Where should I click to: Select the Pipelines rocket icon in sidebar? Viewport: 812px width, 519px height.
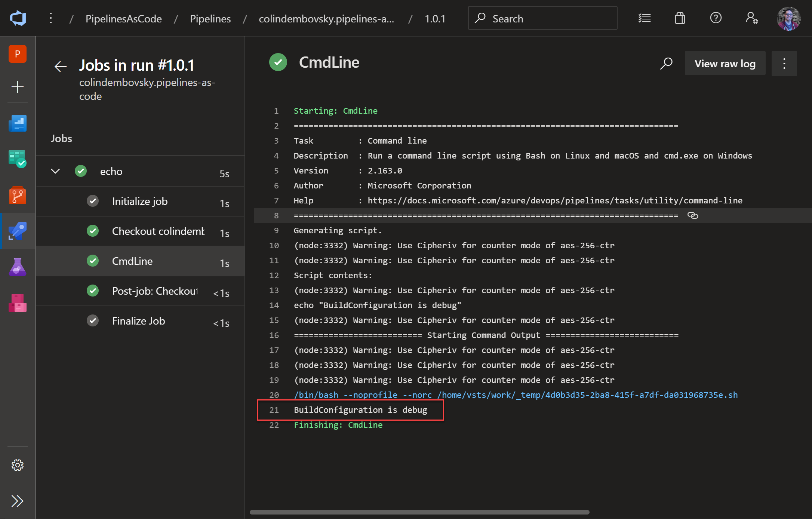tap(17, 231)
